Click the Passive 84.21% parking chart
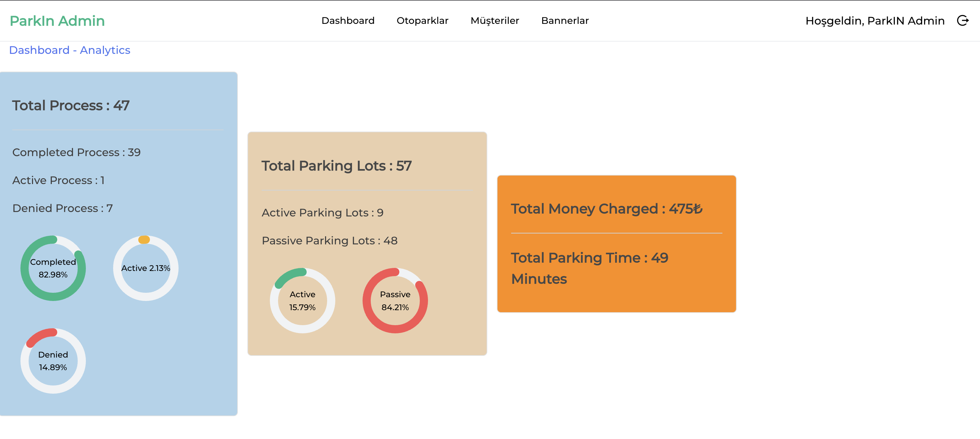The width and height of the screenshot is (980, 439). click(395, 300)
